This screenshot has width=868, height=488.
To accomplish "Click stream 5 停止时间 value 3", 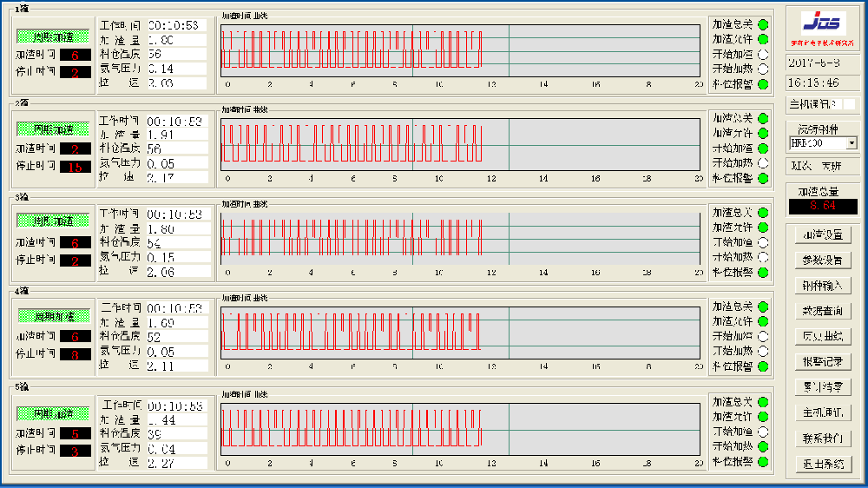I will coord(76,452).
